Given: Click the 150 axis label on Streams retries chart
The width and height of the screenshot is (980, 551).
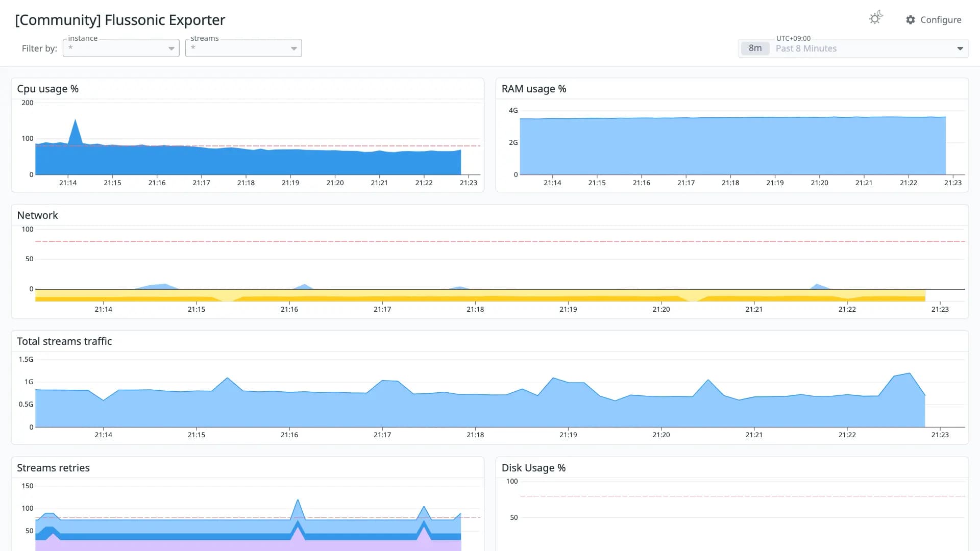Looking at the screenshot, I should tap(28, 486).
